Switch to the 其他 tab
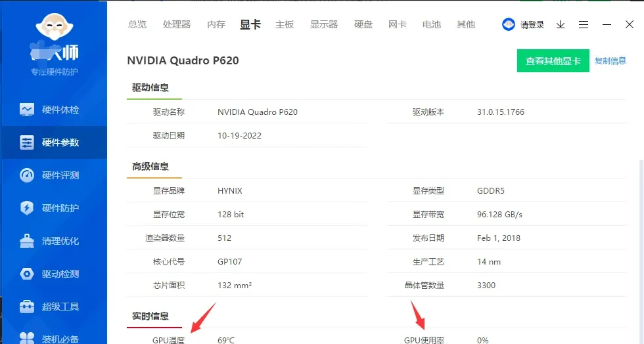 466,25
